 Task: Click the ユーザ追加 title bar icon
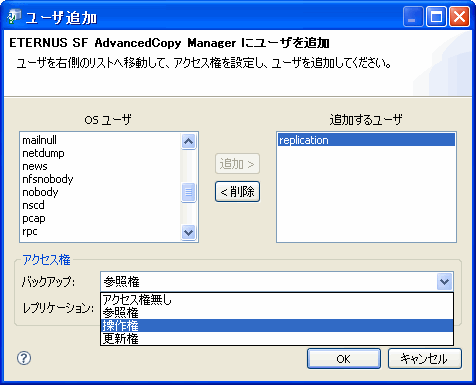(14, 17)
